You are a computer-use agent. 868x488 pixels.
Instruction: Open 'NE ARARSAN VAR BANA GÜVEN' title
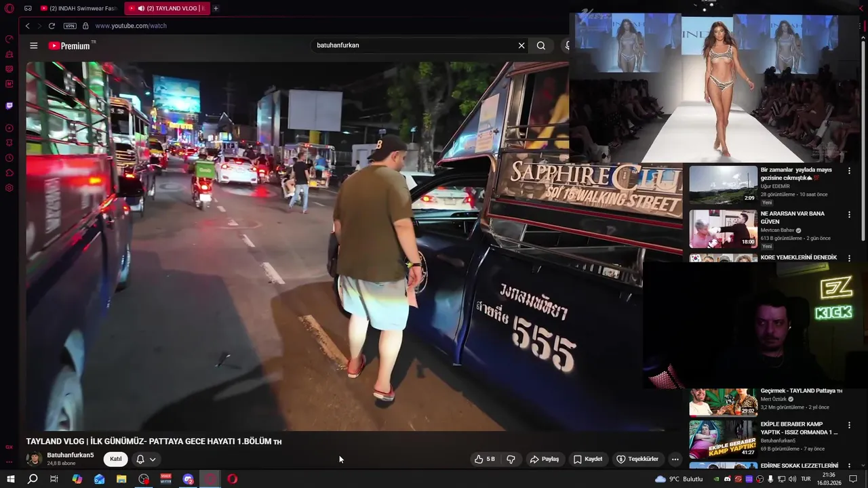pyautogui.click(x=793, y=218)
